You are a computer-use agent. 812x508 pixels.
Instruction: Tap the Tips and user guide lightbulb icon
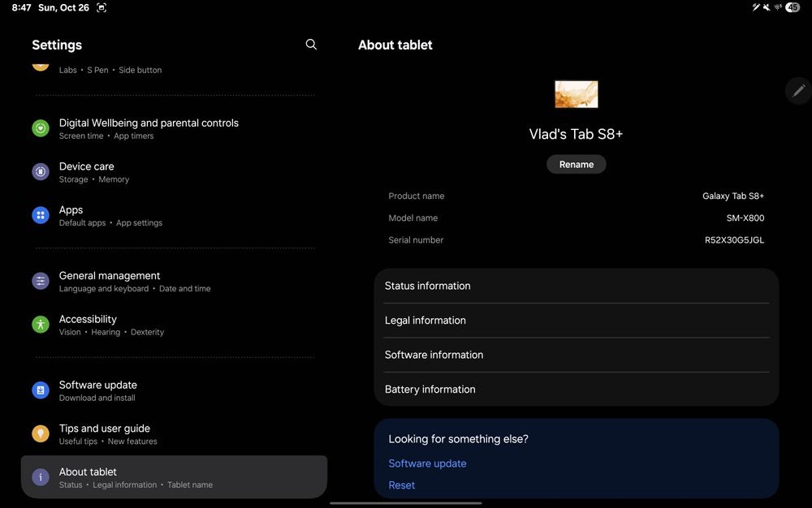(41, 434)
